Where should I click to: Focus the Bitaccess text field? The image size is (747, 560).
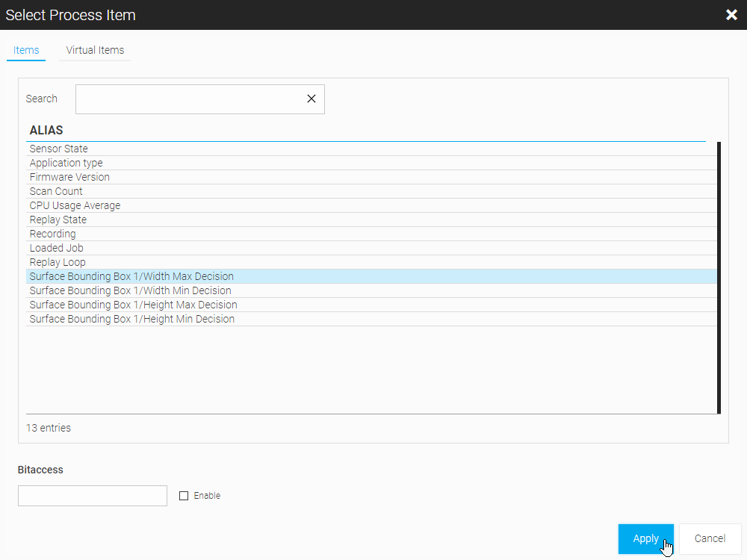(x=93, y=496)
